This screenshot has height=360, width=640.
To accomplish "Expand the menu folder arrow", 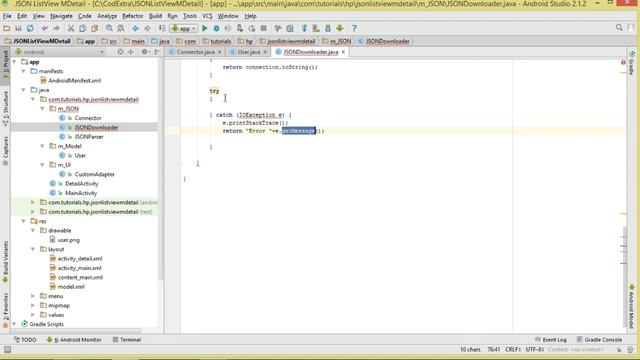I will tap(33, 296).
